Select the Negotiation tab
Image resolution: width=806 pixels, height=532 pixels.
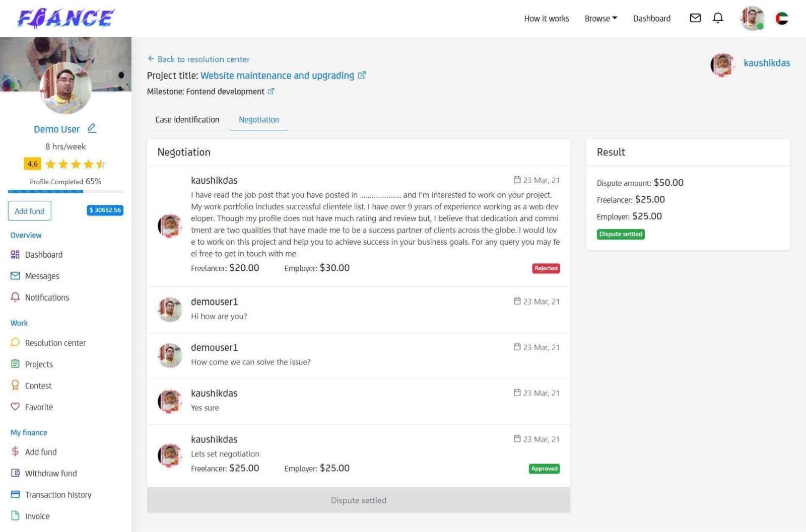point(259,120)
